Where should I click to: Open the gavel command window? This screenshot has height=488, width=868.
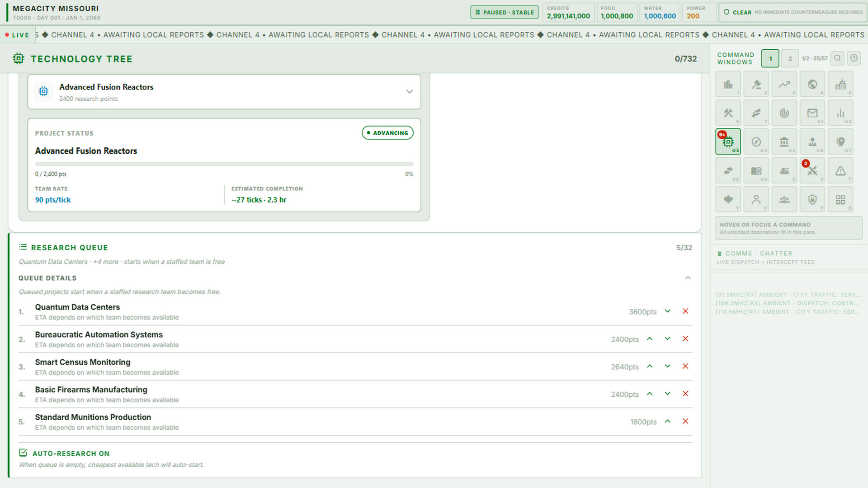point(756,84)
